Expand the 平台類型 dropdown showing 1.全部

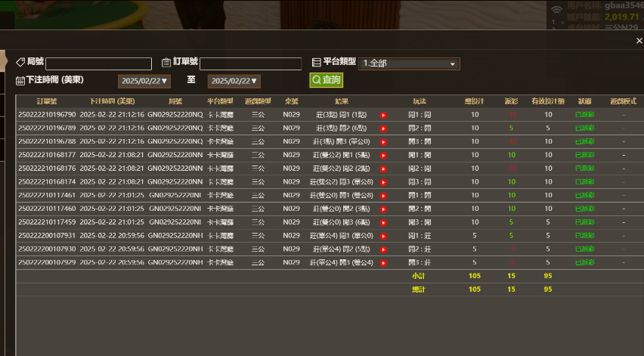pyautogui.click(x=410, y=63)
